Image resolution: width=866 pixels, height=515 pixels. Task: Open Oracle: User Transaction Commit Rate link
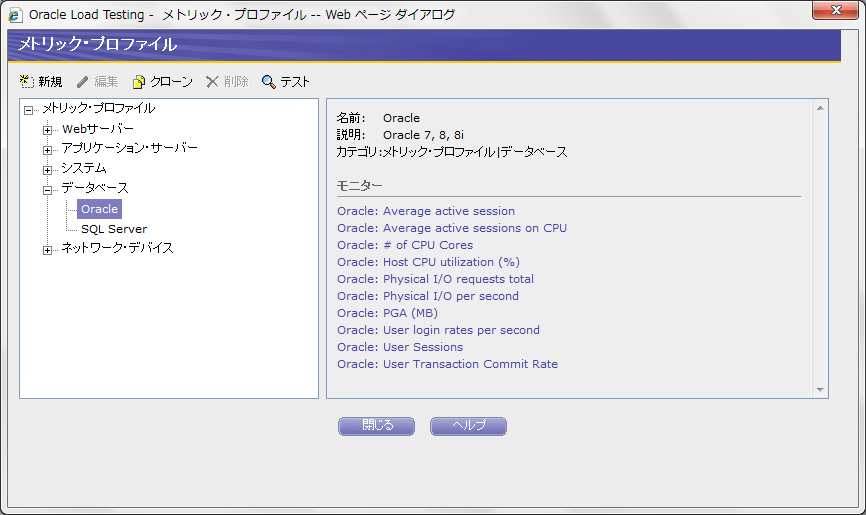[x=447, y=364]
